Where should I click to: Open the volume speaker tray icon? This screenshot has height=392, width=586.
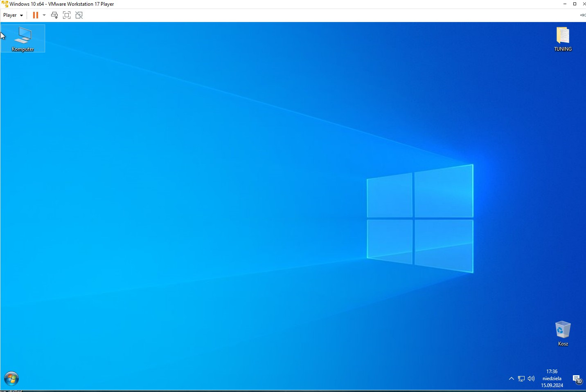coord(531,379)
